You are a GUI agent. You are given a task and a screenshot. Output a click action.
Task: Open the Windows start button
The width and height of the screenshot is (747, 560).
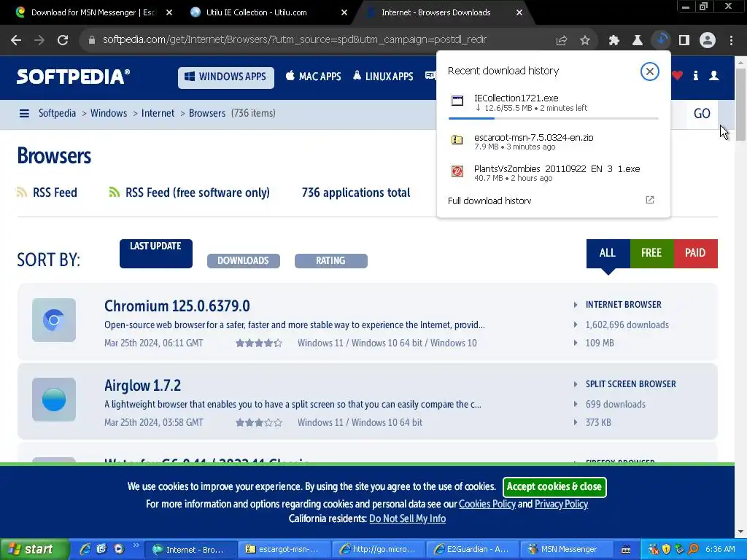(34, 549)
